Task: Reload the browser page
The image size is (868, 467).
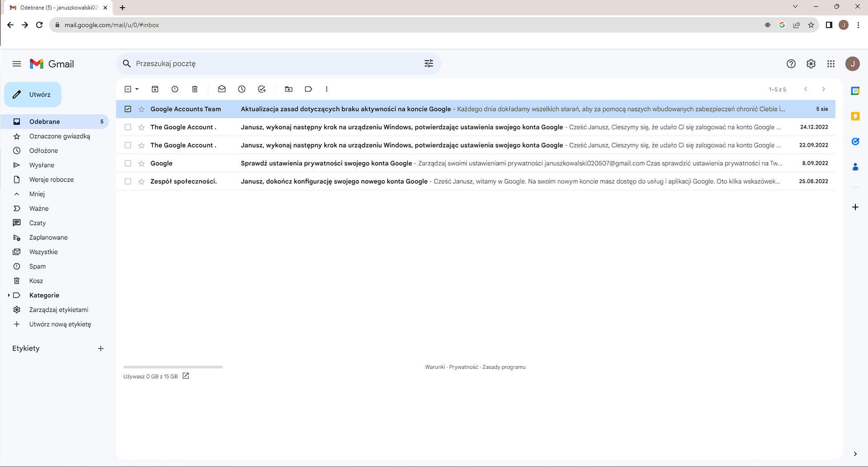Action: point(39,25)
